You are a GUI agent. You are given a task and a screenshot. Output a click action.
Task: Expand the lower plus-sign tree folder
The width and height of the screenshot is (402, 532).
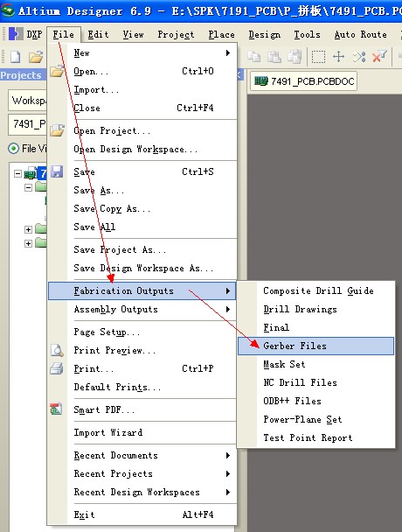click(29, 243)
